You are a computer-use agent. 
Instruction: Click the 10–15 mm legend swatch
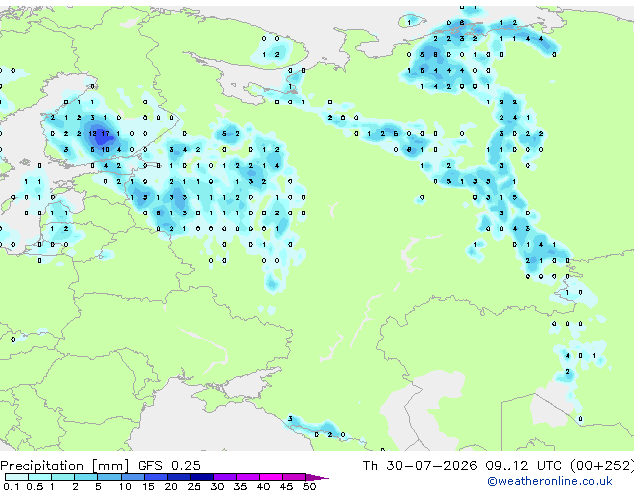point(132,477)
